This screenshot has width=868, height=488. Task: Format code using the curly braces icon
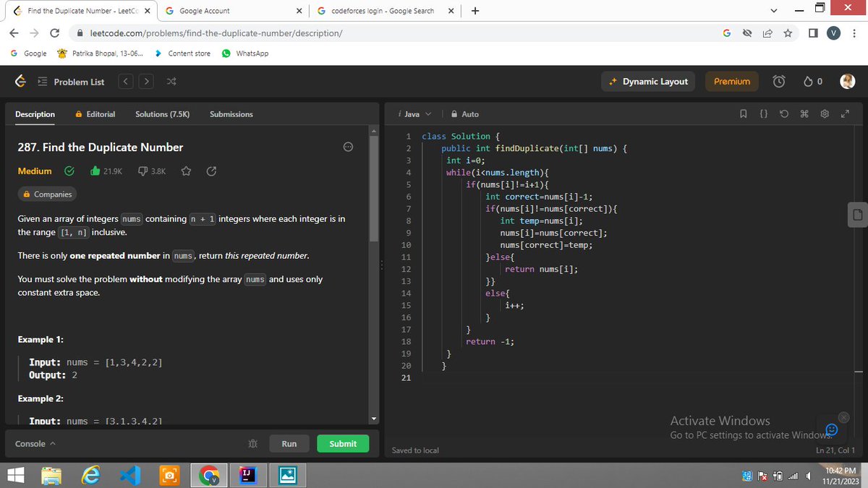(765, 114)
